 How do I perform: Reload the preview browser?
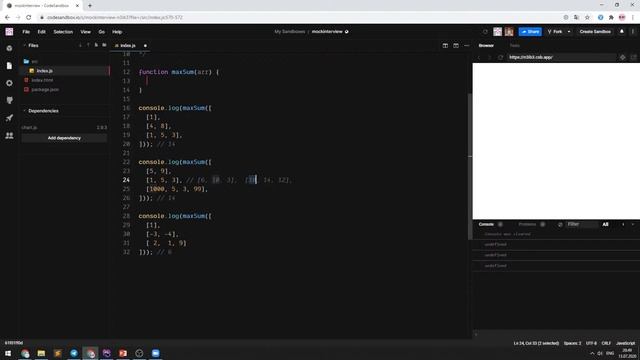tap(500, 58)
